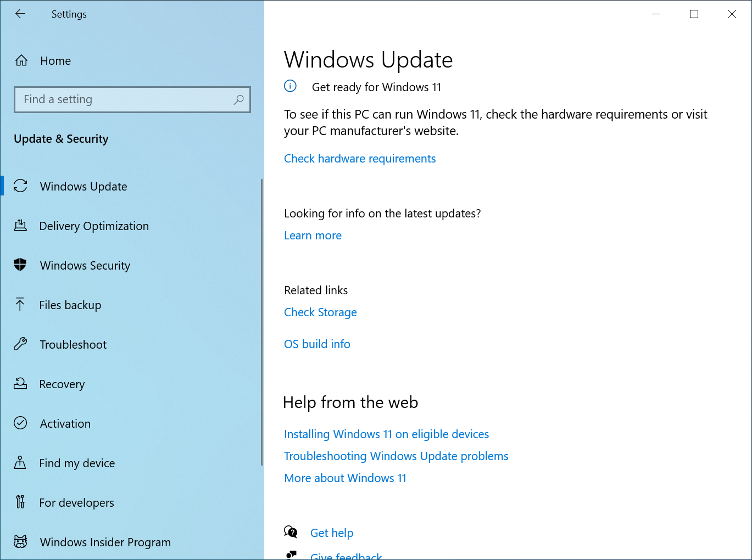This screenshot has width=752, height=560.
Task: Click the info icon beside Get ready
Action: [x=290, y=86]
